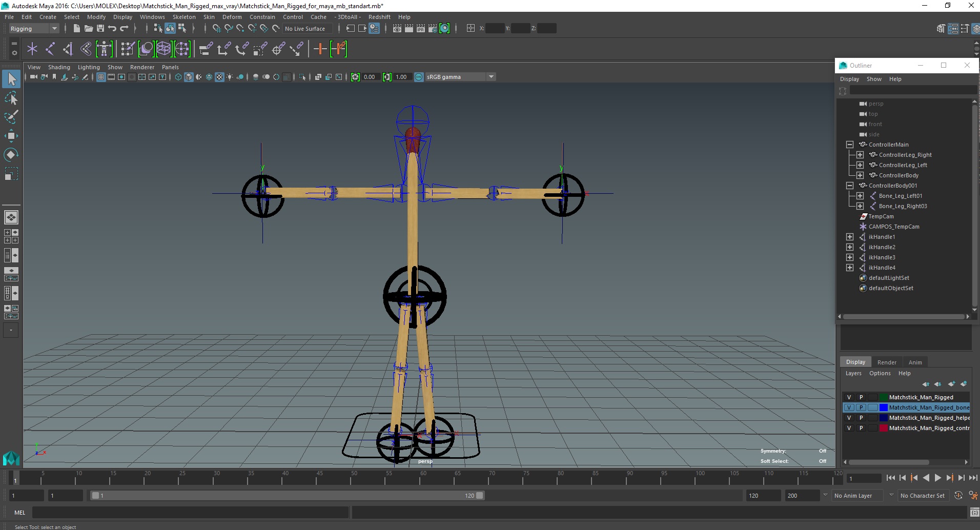Image resolution: width=980 pixels, height=530 pixels.
Task: Select the arrow Select tool in the toolbox
Action: pos(11,79)
